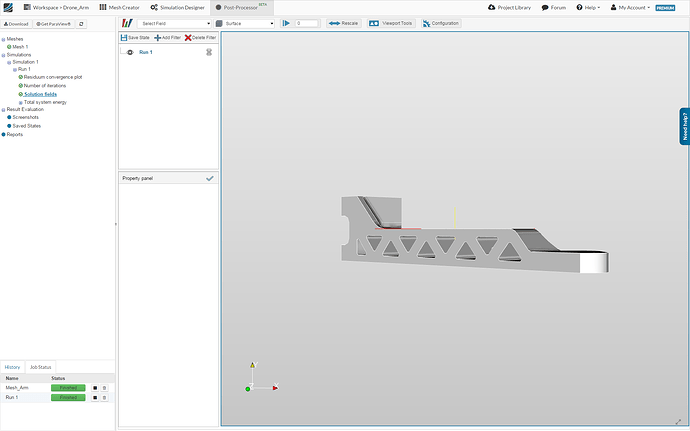Click the color map icon in toolbar

point(126,22)
